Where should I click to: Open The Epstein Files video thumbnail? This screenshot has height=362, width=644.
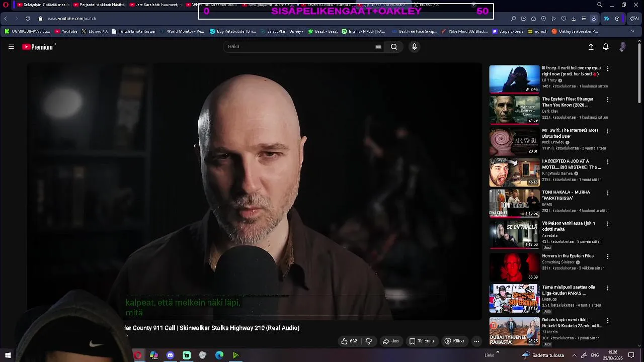(514, 110)
